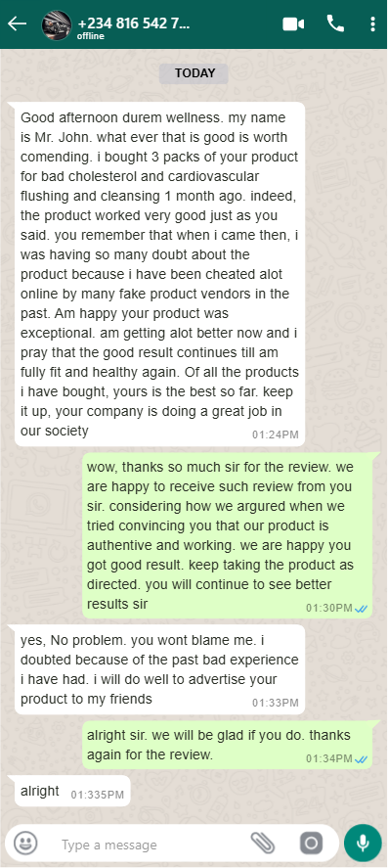This screenshot has width=388, height=868.
Task: Open contact info via the +234 816 number
Action: click(134, 23)
